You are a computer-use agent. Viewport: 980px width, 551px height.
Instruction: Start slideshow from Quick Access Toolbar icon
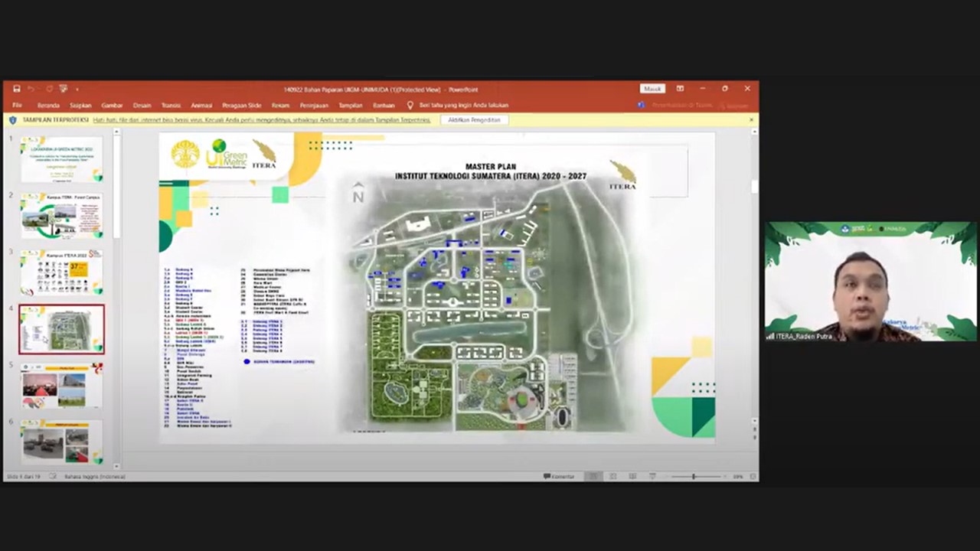pos(64,89)
